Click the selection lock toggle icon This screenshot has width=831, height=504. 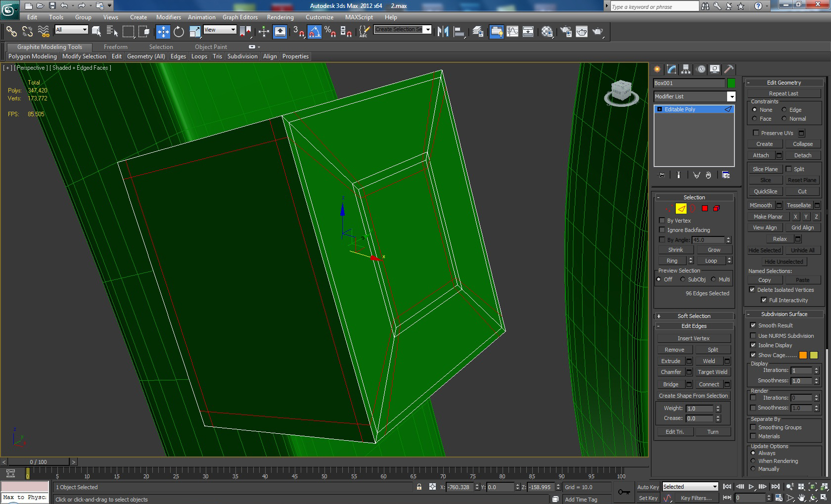click(419, 487)
